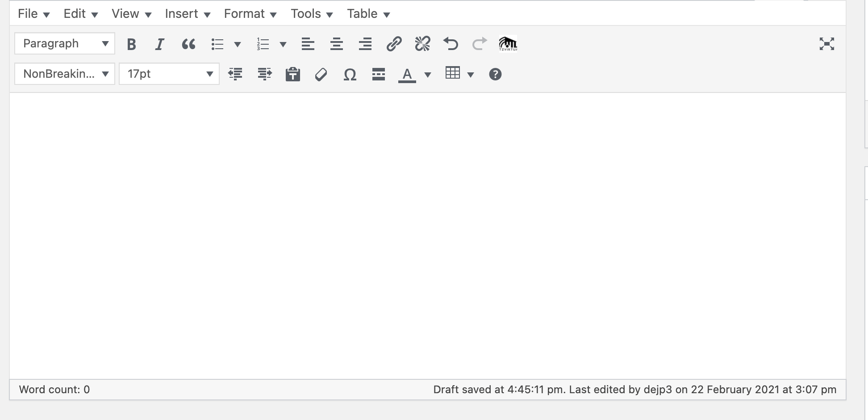Image resolution: width=868 pixels, height=420 pixels.
Task: Open the NonBreaking font family dropdown
Action: 65,74
